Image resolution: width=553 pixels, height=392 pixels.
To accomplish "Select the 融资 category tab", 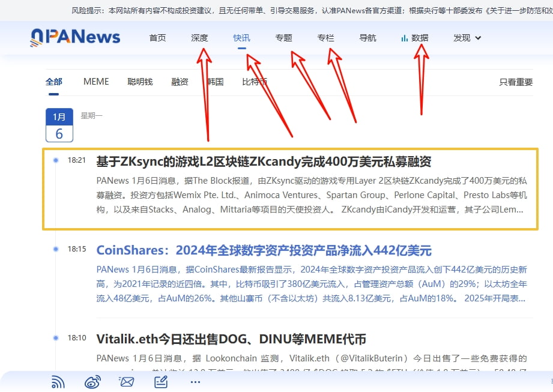I will (x=180, y=82).
